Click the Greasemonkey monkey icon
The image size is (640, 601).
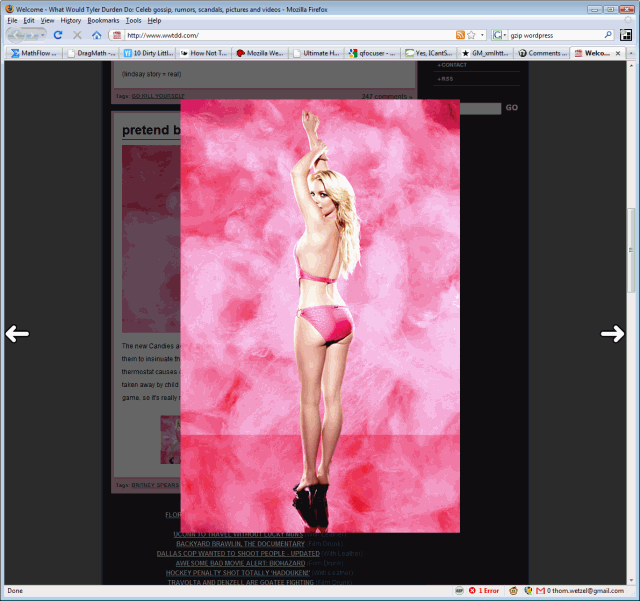pos(513,590)
